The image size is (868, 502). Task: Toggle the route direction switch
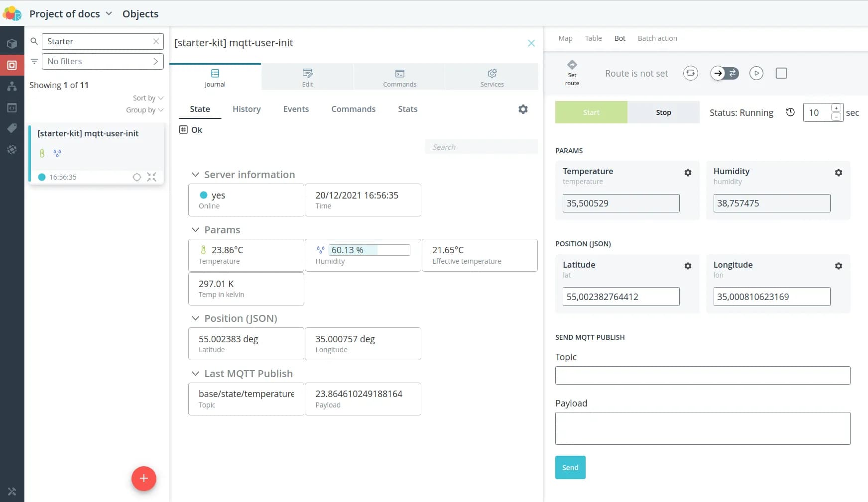point(725,74)
